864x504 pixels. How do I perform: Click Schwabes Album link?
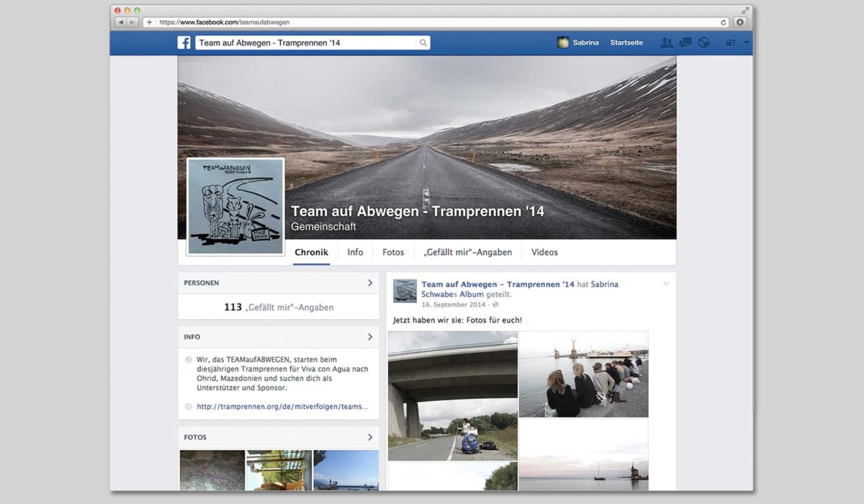(453, 294)
